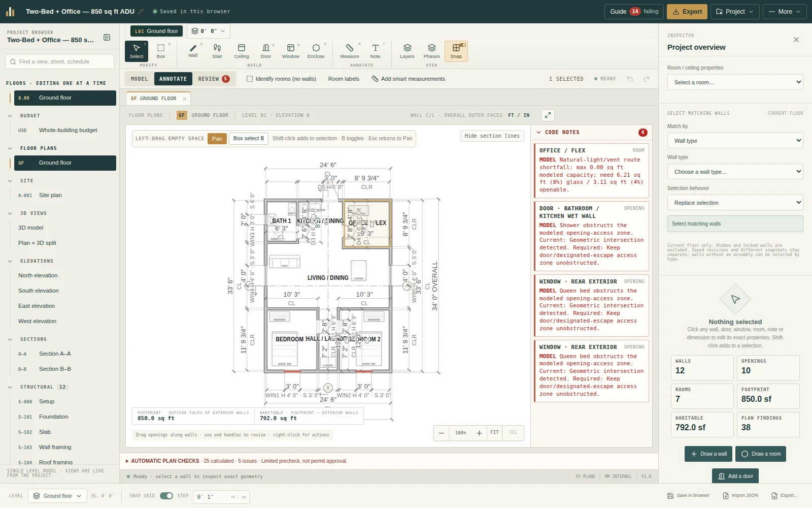Switch to the Model tab

coord(139,79)
